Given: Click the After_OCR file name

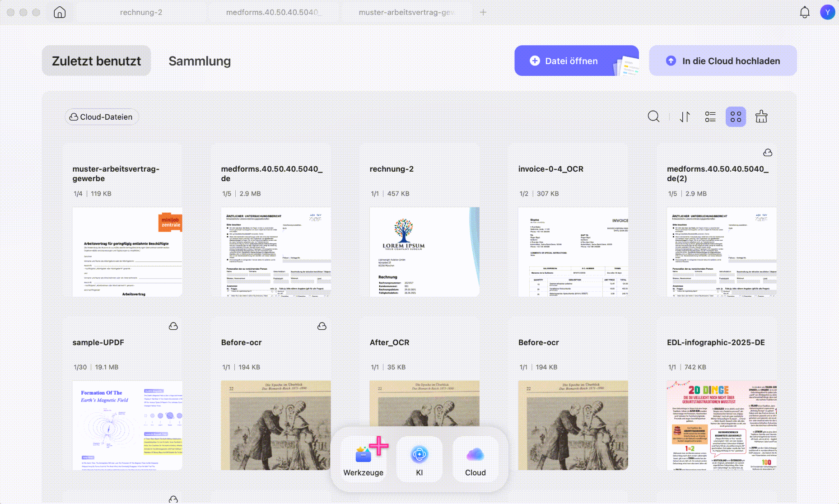Looking at the screenshot, I should 389,342.
